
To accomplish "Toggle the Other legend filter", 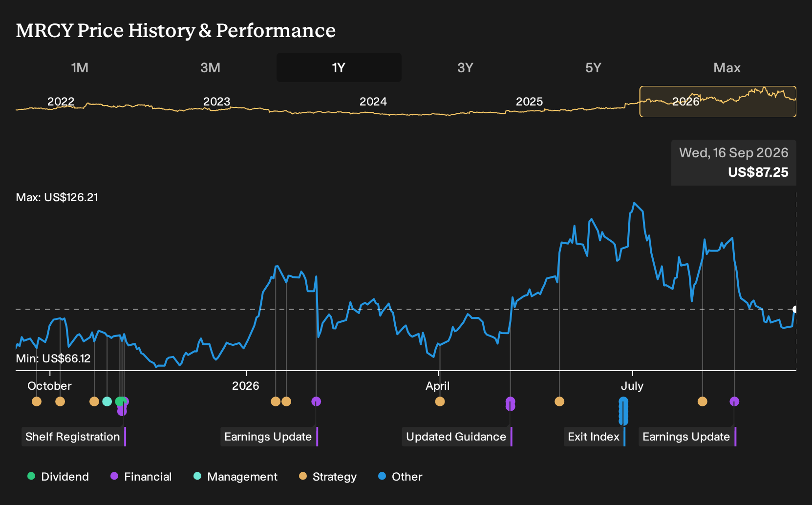I will click(x=400, y=477).
